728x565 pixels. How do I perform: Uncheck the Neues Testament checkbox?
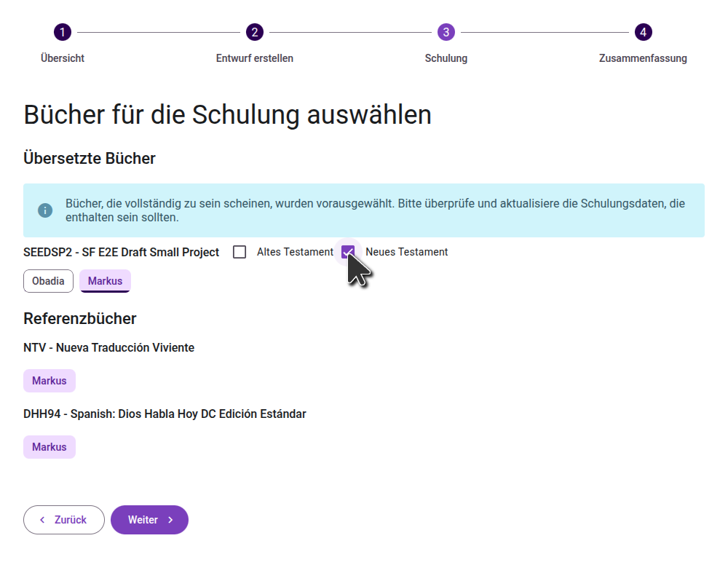pyautogui.click(x=348, y=252)
